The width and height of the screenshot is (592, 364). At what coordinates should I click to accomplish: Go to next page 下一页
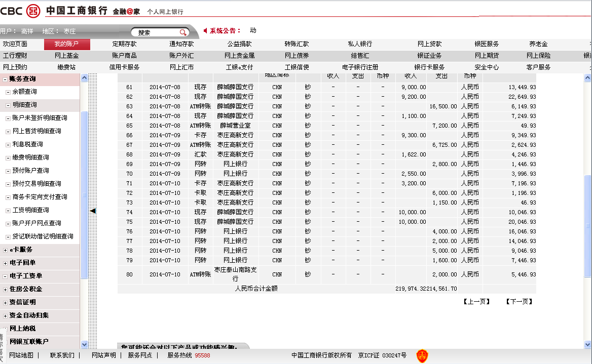(519, 302)
